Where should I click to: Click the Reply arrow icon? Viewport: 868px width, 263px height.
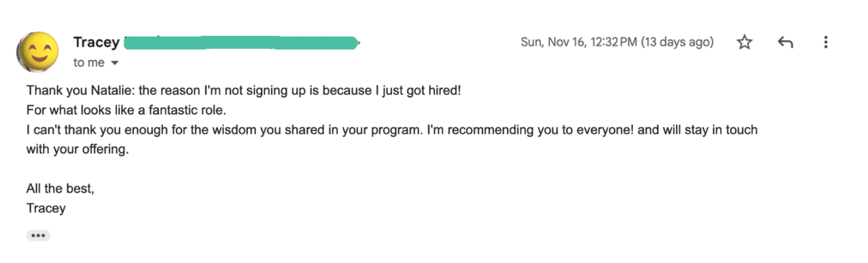point(785,42)
